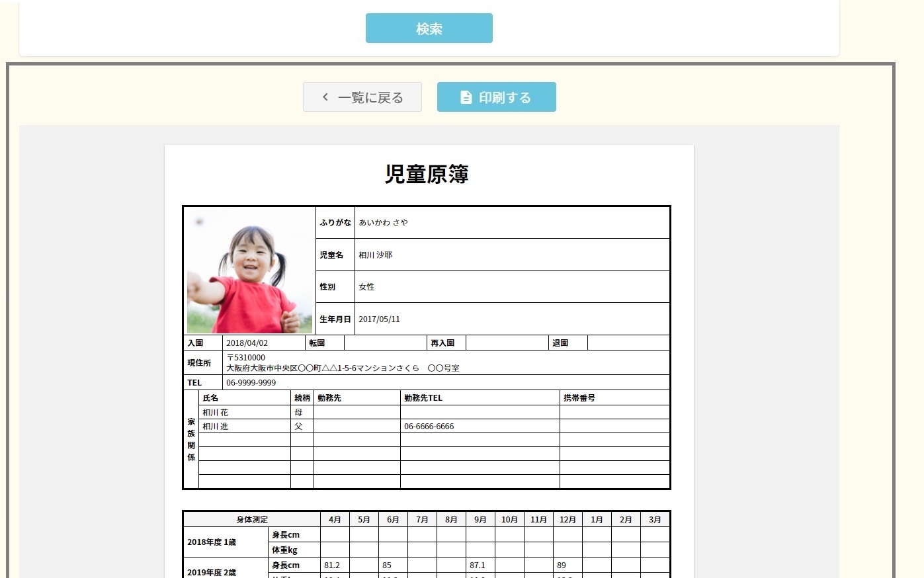Click the enrollment date 2018/04/02

coord(247,343)
